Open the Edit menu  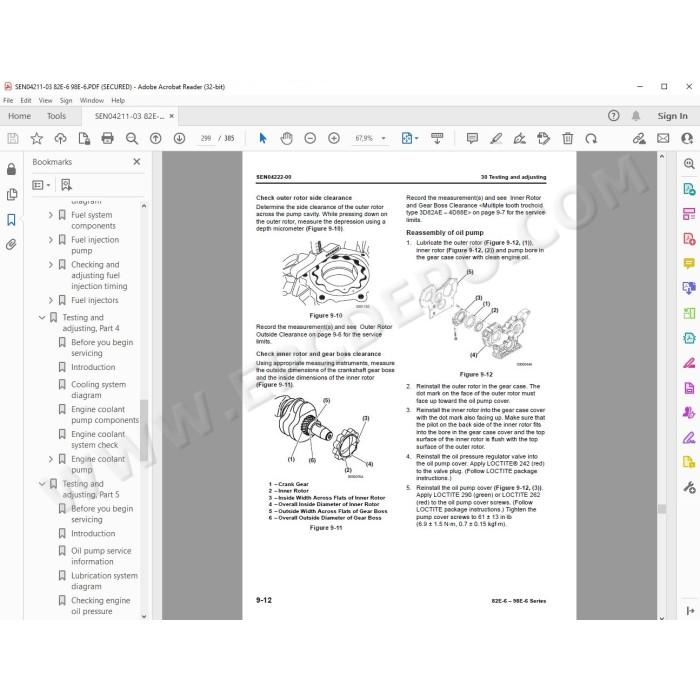coord(25,100)
